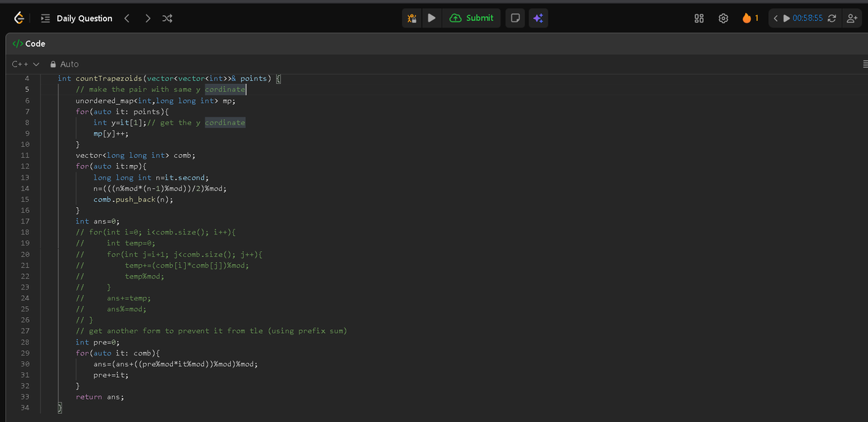Invite a collaborator person-plus icon

(x=851, y=18)
